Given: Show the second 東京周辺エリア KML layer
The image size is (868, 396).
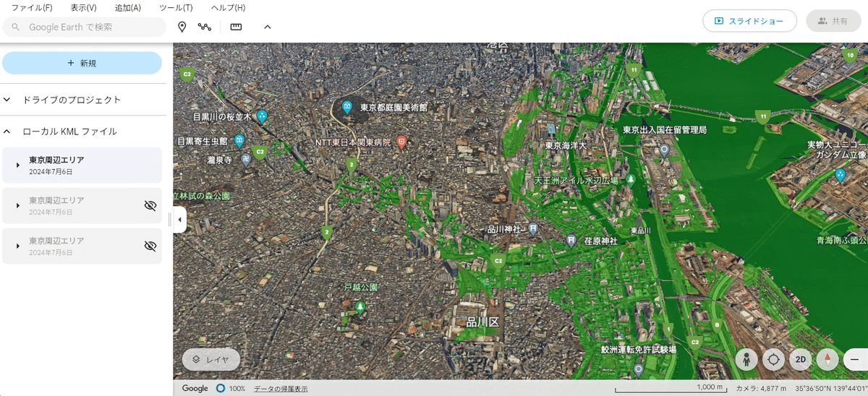Looking at the screenshot, I should pyautogui.click(x=150, y=206).
